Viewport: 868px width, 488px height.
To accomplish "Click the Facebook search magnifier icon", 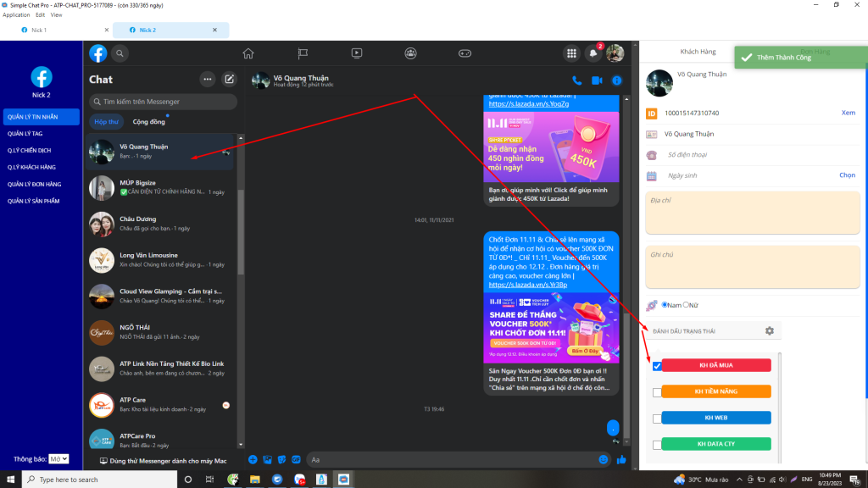I will coord(120,53).
